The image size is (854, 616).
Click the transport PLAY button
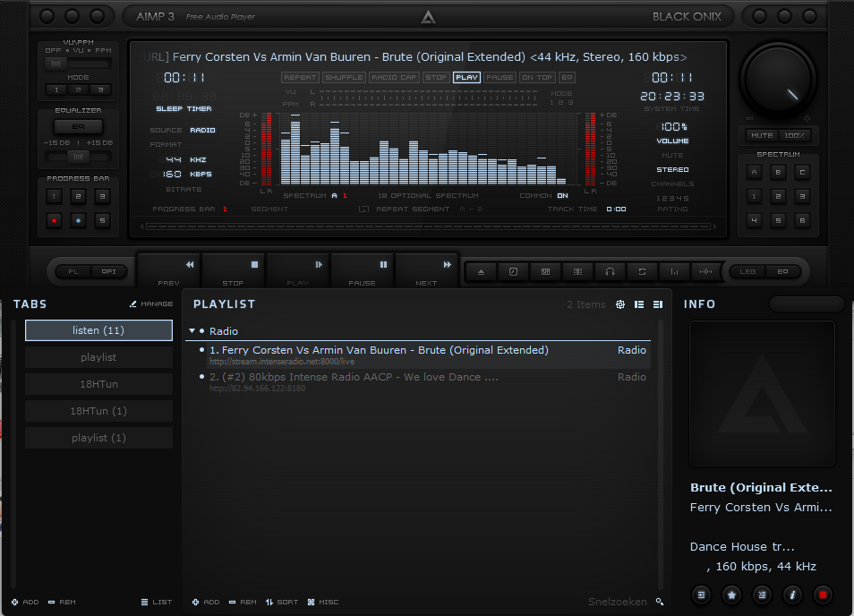pos(297,270)
